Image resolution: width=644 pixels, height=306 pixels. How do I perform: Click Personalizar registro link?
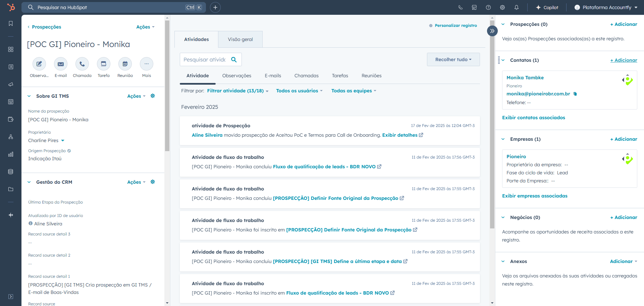coord(453,26)
